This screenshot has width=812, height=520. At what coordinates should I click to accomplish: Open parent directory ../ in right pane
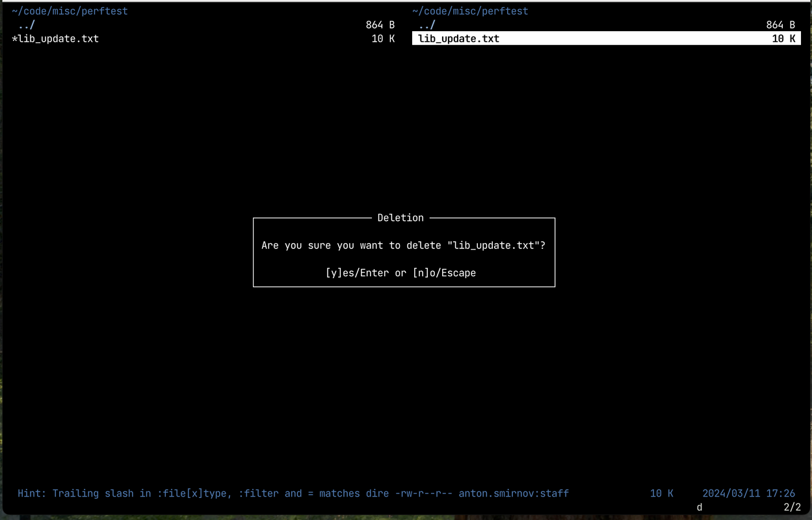click(426, 25)
